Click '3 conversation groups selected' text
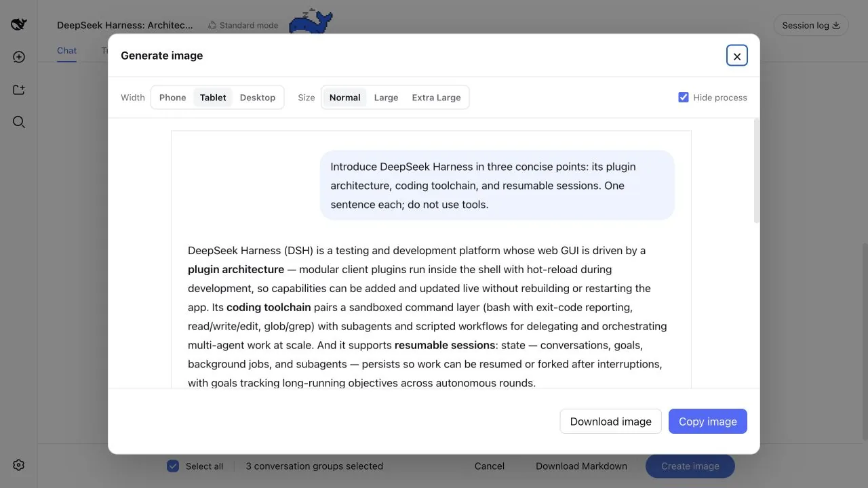Image resolution: width=868 pixels, height=488 pixels. [x=314, y=466]
